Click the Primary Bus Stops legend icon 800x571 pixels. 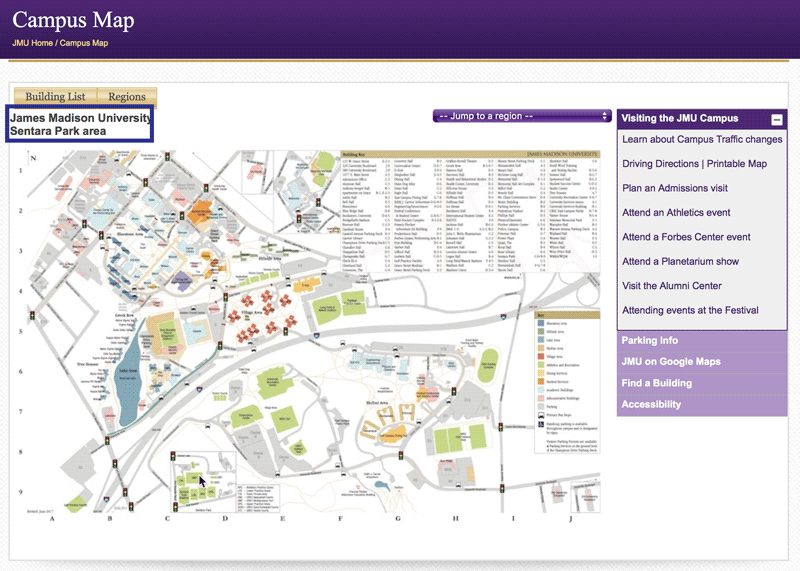pos(541,415)
